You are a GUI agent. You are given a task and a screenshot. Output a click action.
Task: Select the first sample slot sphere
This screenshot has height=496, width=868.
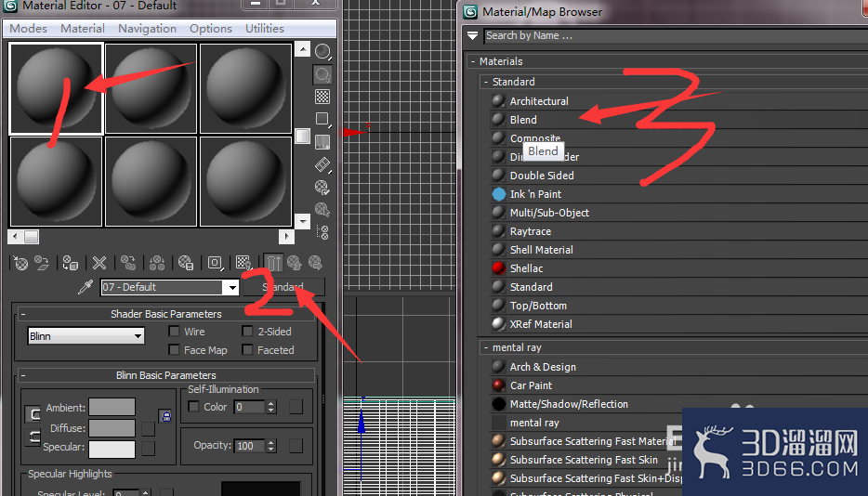[x=56, y=88]
